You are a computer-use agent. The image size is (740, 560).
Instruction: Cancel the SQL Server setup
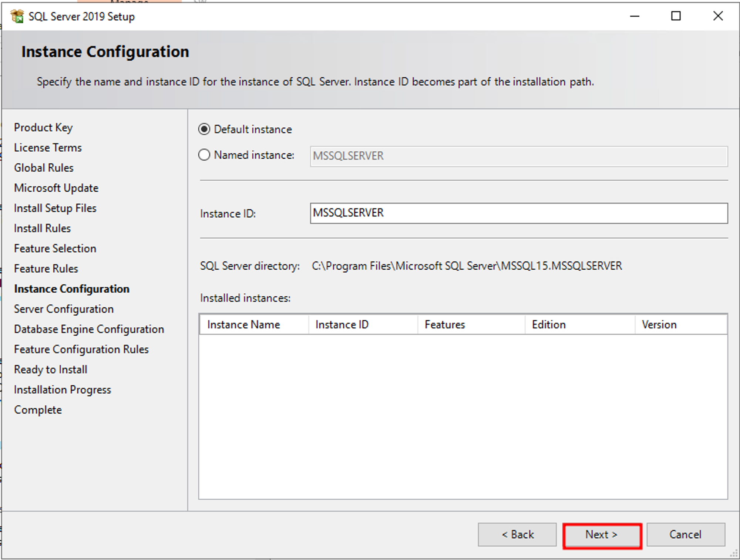point(685,534)
